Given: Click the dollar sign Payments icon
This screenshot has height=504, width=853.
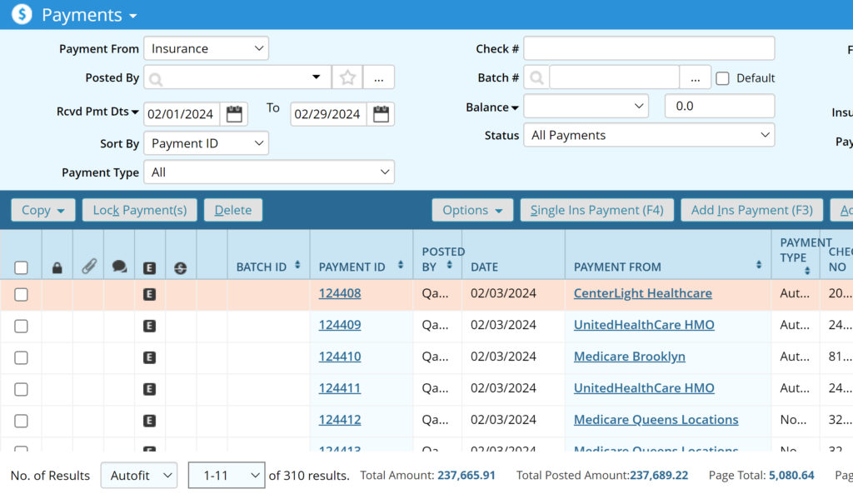Looking at the screenshot, I should tap(22, 14).
